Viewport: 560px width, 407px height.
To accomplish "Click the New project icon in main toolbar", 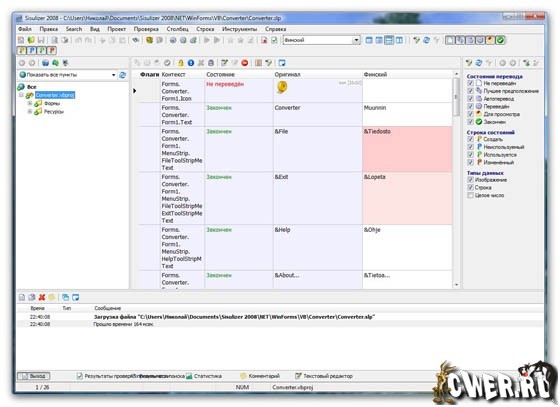I will (x=21, y=40).
